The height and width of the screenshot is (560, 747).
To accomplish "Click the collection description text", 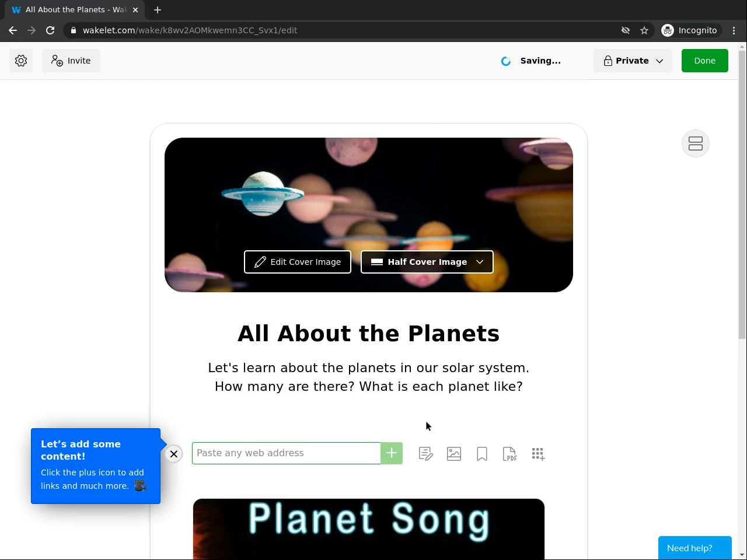I will tap(369, 377).
